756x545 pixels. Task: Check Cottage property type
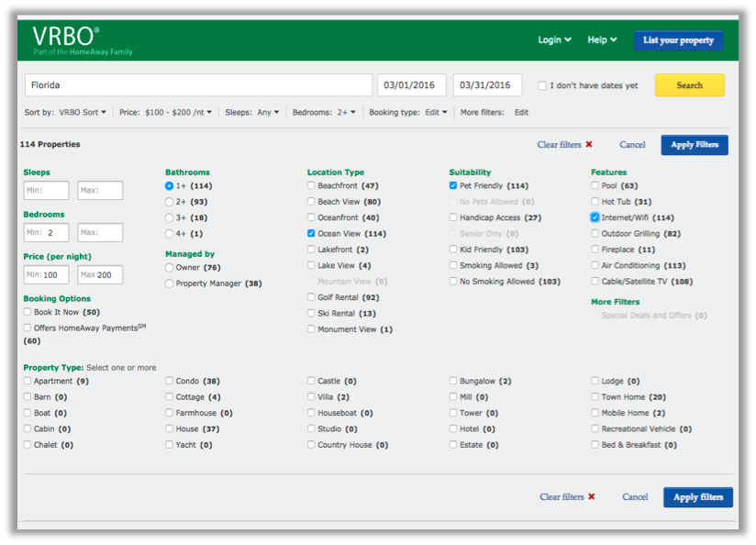169,397
